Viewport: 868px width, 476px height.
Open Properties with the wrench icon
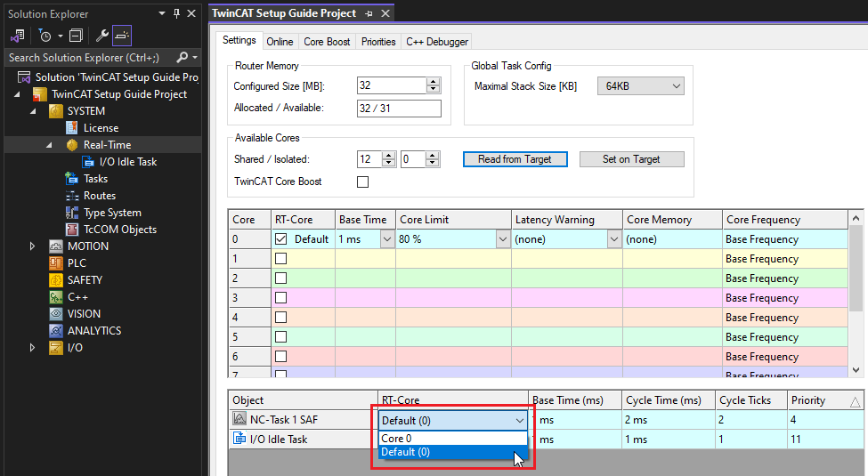pos(101,36)
